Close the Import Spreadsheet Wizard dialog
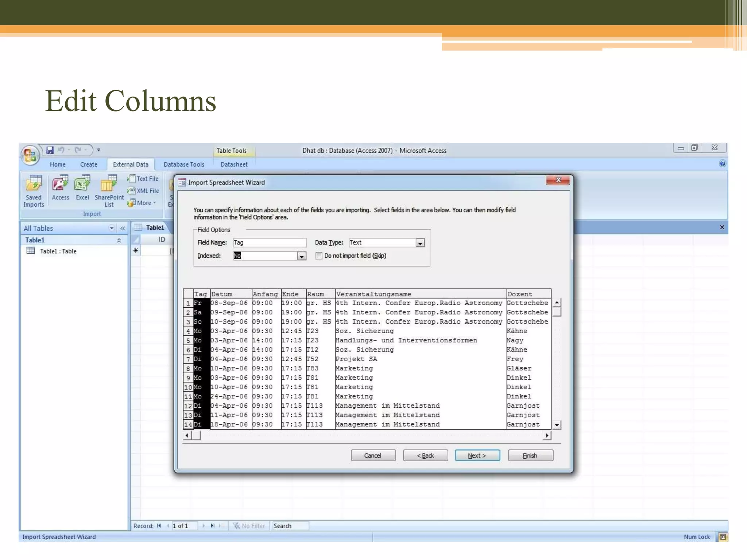Screen dimensions: 747x560 click(x=558, y=180)
